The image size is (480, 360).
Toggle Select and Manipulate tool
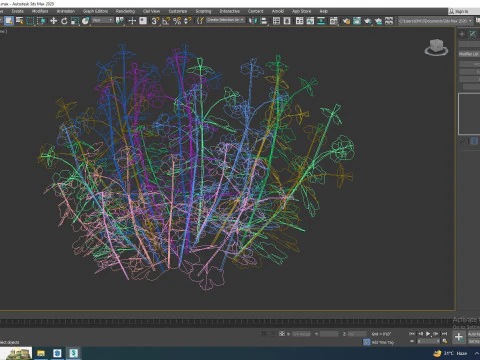coord(132,21)
